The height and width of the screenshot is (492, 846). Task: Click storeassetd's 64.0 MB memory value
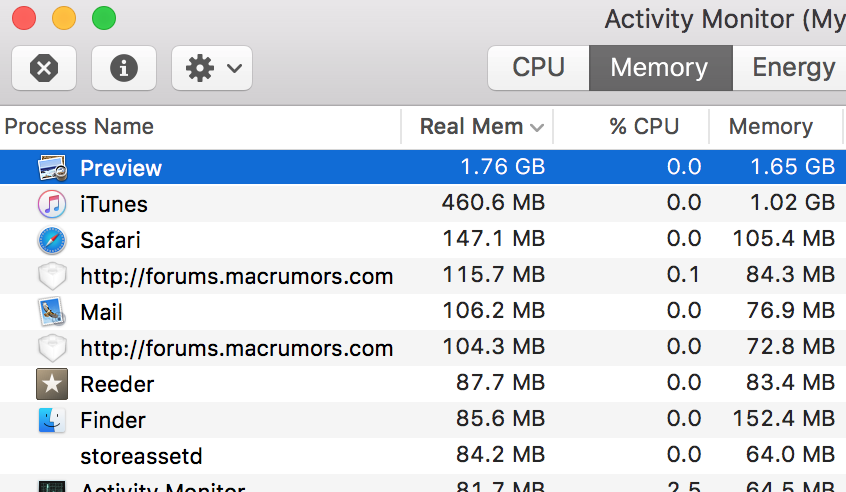click(790, 454)
